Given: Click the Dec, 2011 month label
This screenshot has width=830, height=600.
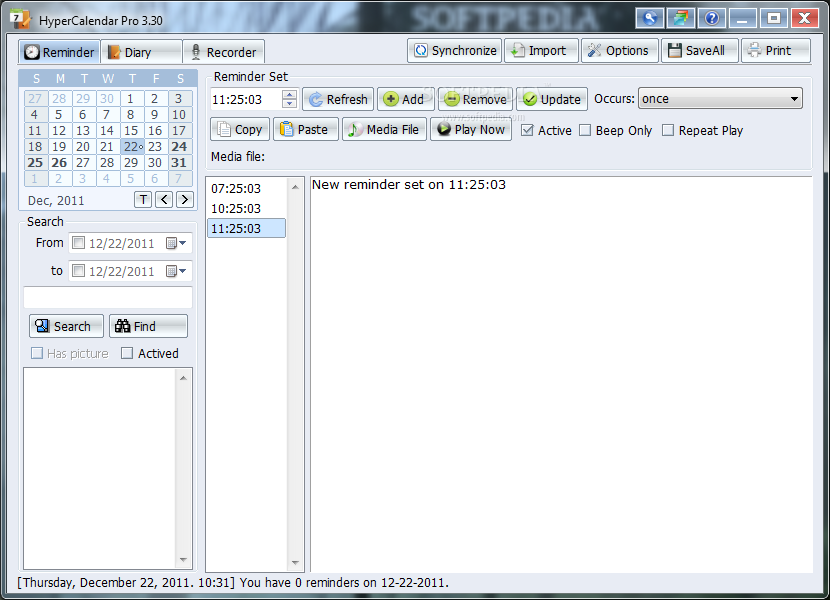Looking at the screenshot, I should pyautogui.click(x=56, y=200).
